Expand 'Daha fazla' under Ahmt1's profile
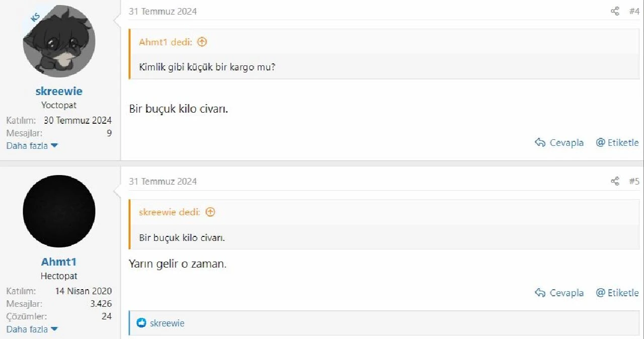 click(32, 329)
